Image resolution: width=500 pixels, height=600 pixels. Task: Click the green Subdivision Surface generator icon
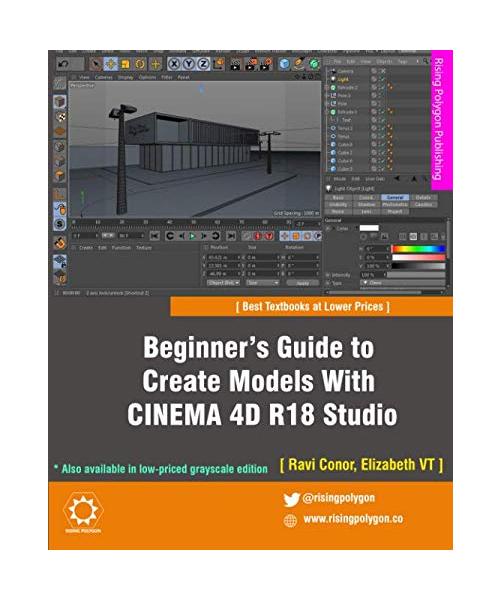pos(314,64)
